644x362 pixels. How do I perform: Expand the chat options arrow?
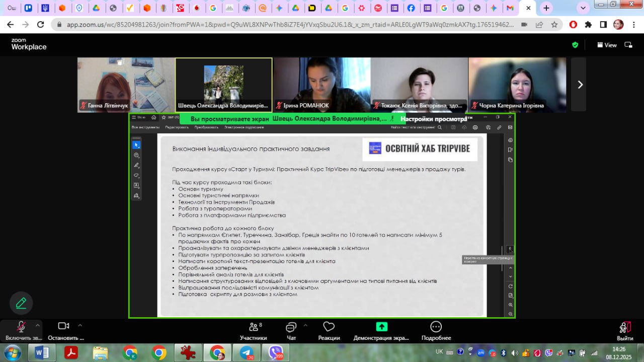305,325
